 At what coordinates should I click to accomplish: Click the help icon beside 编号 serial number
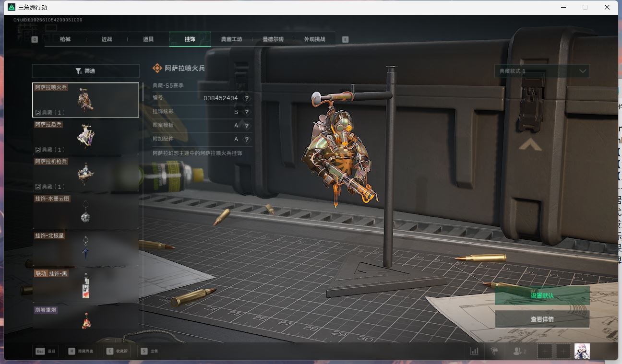coord(247,98)
